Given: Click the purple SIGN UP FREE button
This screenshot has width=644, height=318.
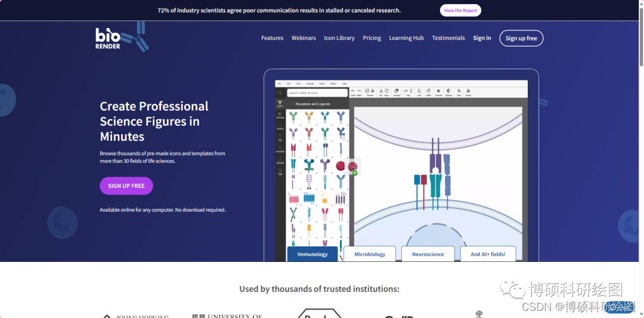Looking at the screenshot, I should 126,186.
